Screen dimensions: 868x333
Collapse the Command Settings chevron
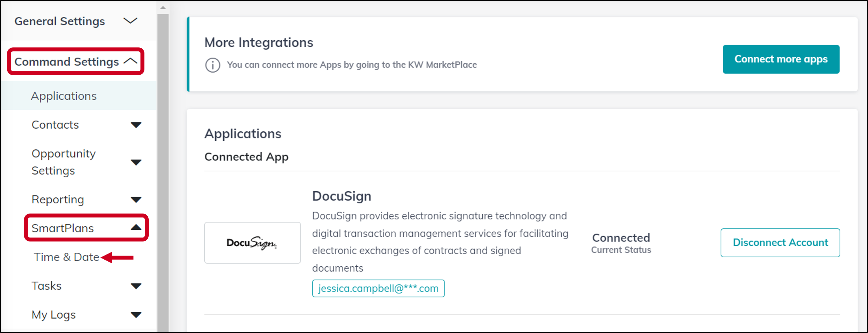pyautogui.click(x=131, y=61)
